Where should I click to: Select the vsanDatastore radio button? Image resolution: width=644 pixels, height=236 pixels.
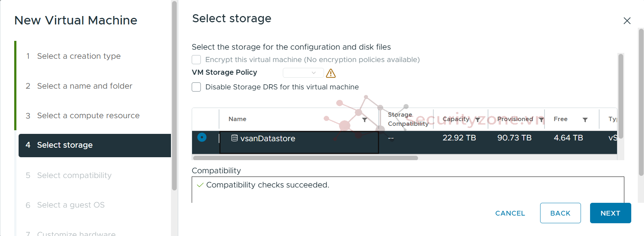point(202,137)
